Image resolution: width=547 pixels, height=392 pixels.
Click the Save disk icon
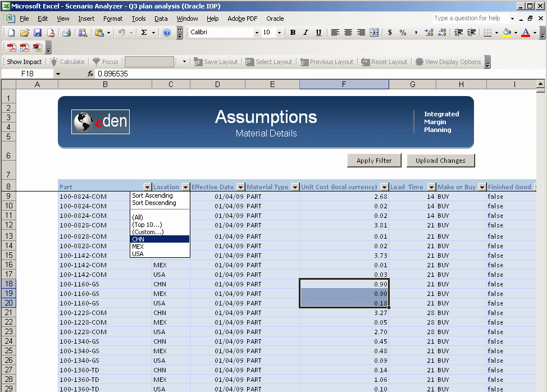[38, 33]
